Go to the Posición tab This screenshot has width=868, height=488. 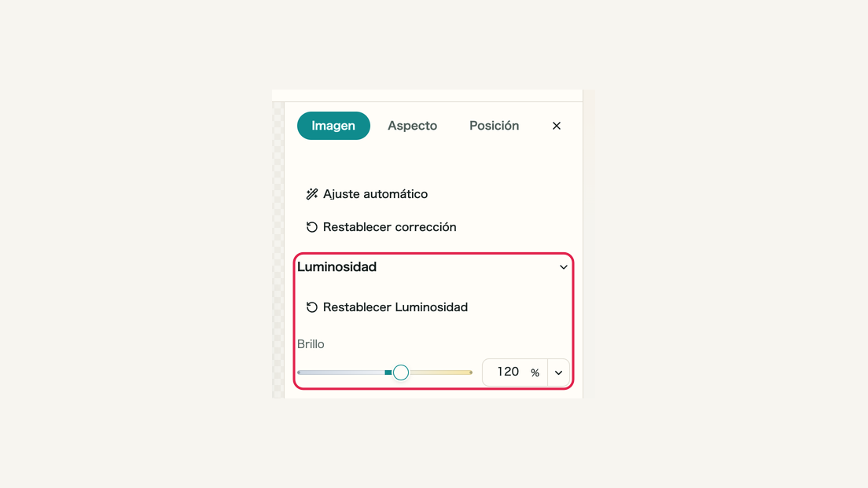[x=495, y=126]
